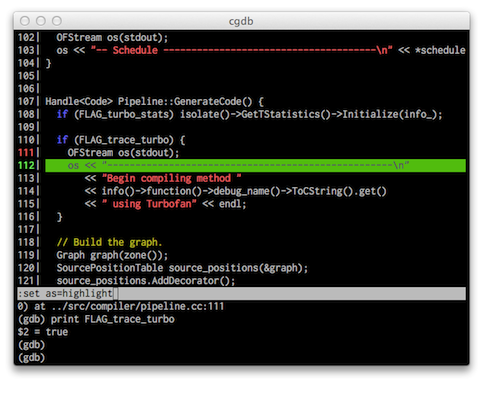
Task: Click 'OFStream os(stdout);' on line 111
Action: point(123,153)
